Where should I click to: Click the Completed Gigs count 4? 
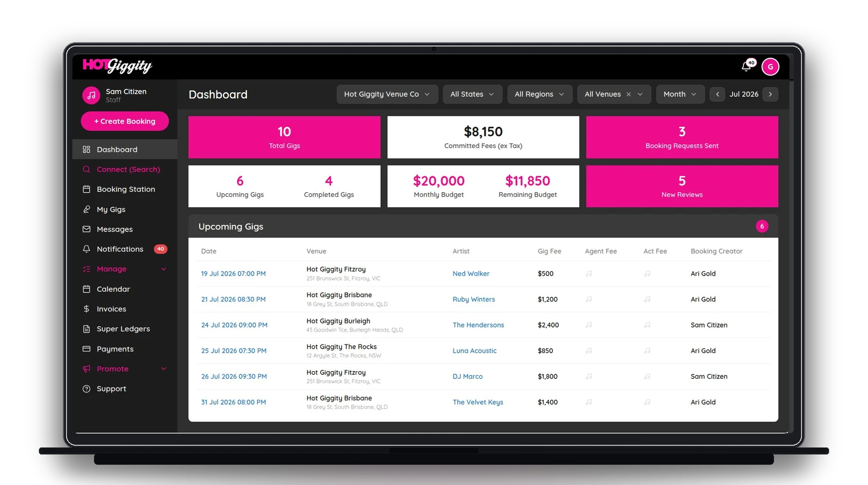coord(329,181)
